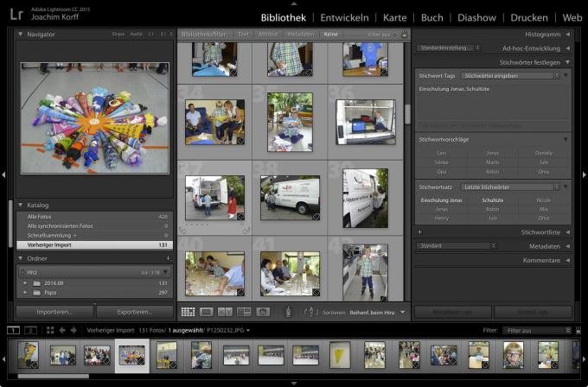Expand the Kommentare panel
The image size is (588, 387).
click(x=568, y=260)
